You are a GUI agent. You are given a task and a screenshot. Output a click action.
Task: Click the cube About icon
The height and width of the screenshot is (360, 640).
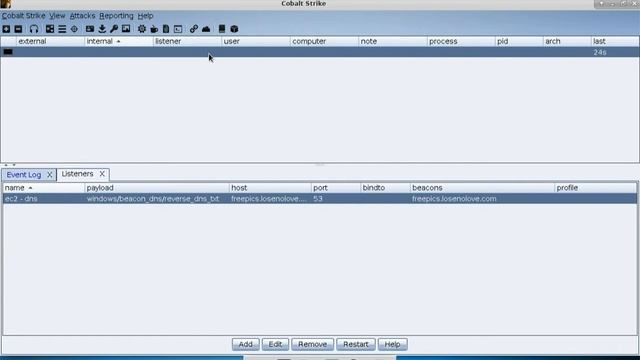234,29
